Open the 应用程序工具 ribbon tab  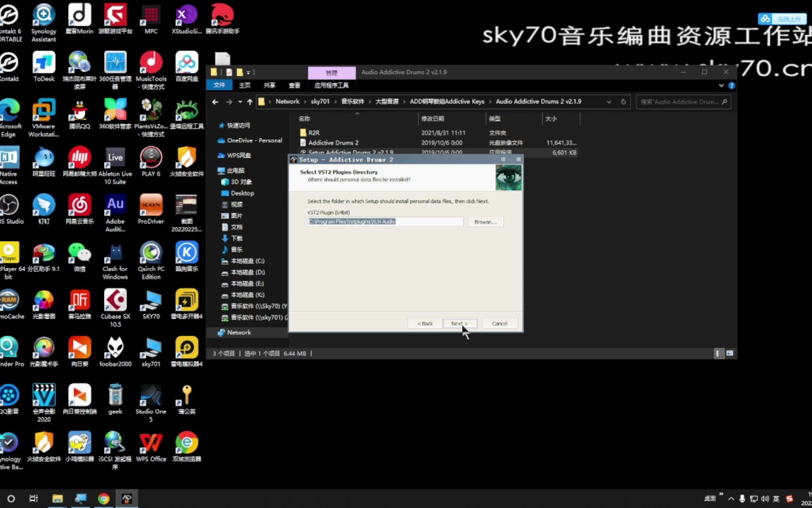coord(331,85)
